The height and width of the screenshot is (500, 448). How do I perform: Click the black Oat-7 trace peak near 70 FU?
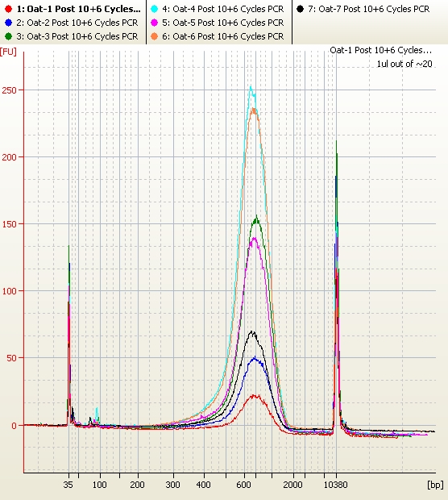(x=252, y=332)
